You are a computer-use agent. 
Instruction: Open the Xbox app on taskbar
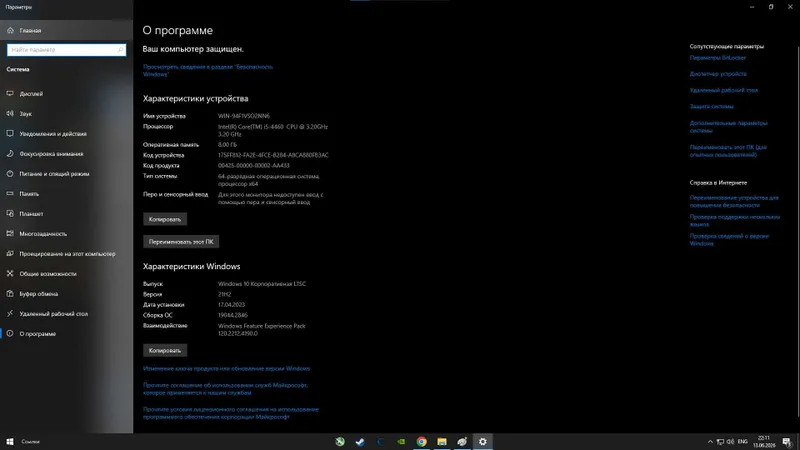pyautogui.click(x=340, y=442)
